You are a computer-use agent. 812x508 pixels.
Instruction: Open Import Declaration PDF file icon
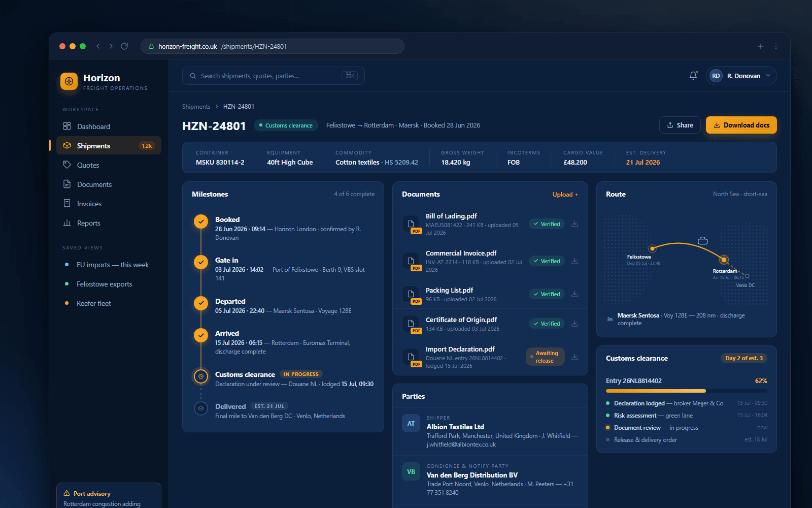[x=411, y=357]
